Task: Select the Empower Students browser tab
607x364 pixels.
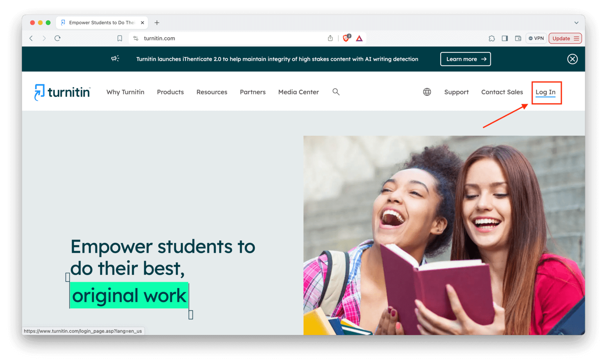Action: click(101, 22)
